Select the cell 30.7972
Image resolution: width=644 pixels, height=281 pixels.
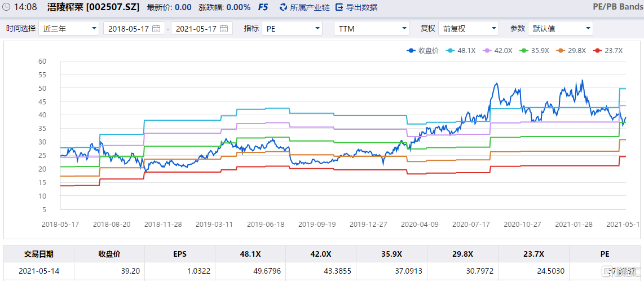click(462, 271)
